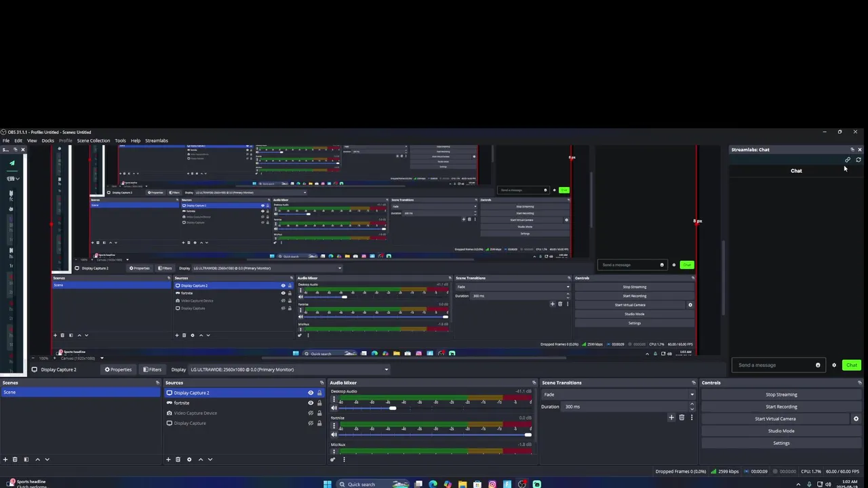
Task: Open transition properties three-dot menu
Action: (x=692, y=418)
